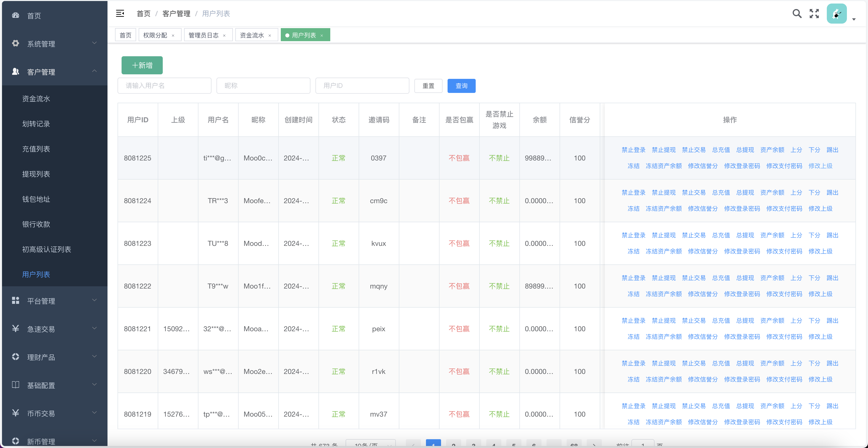
Task: Click the user avatar in the top-right corner
Action: (x=837, y=14)
